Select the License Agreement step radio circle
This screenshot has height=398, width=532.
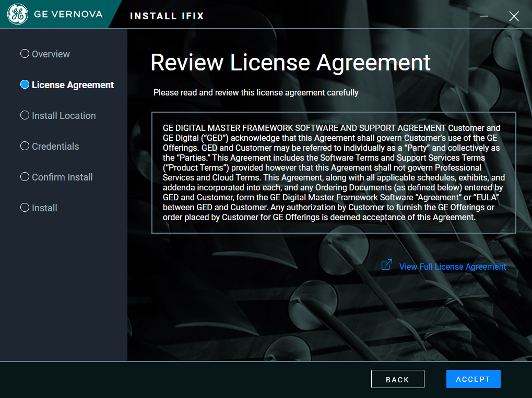tap(25, 85)
